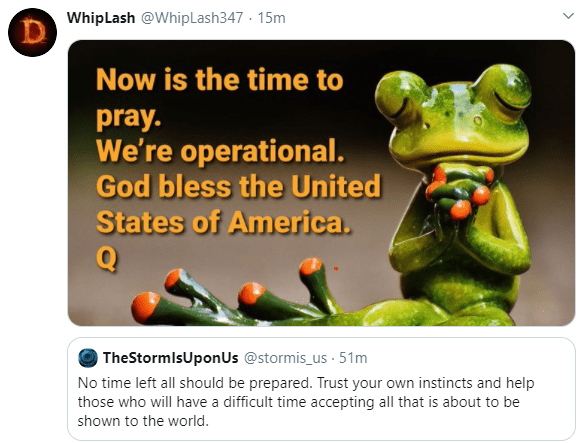Open quoted tweet text 'No time left'
Screen dimensions: 581x443
point(306,402)
